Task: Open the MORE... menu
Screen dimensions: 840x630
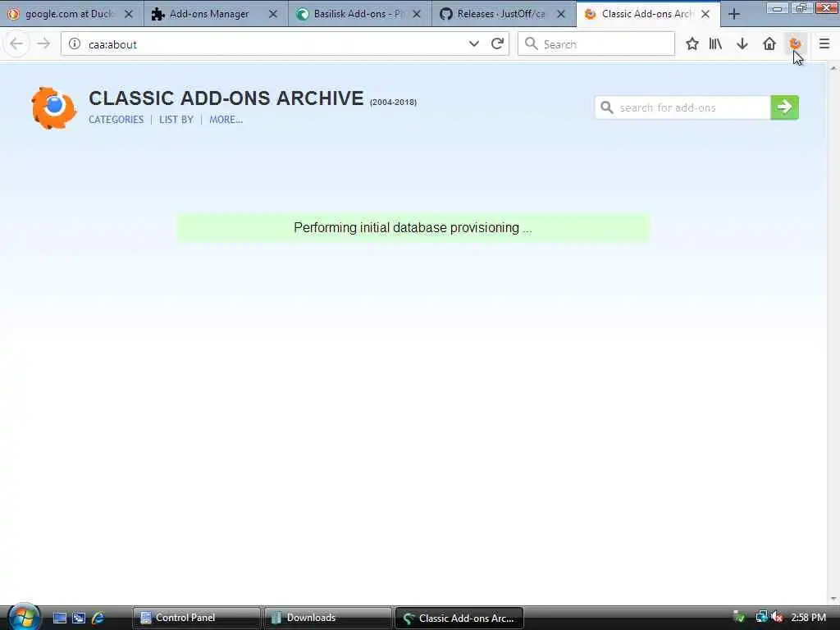Action: point(226,120)
